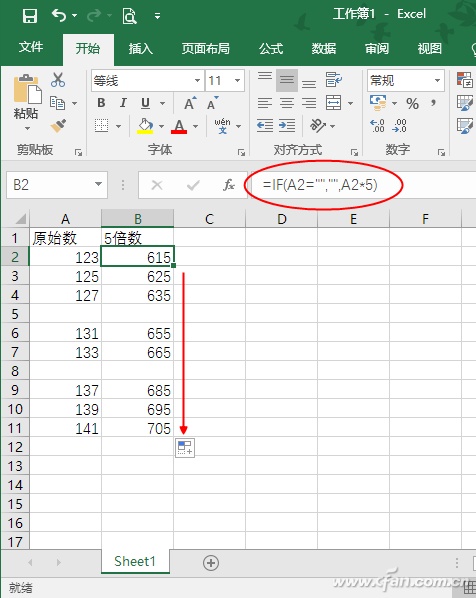The height and width of the screenshot is (598, 476).
Task: Click the Save icon in quick access toolbar
Action: point(30,16)
